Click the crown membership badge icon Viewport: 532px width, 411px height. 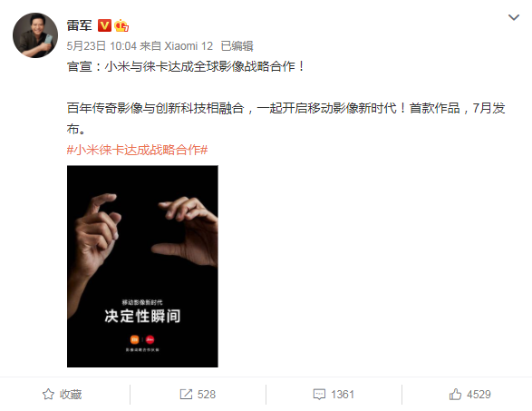click(x=121, y=25)
